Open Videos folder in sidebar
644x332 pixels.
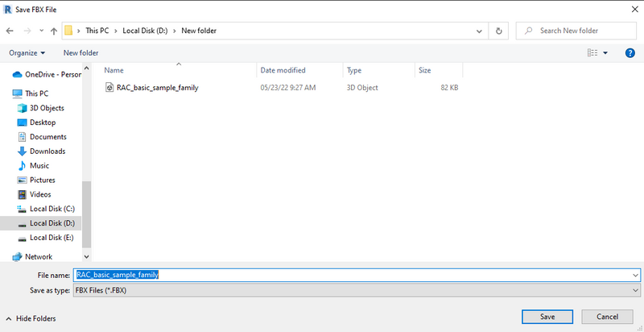pyautogui.click(x=40, y=194)
